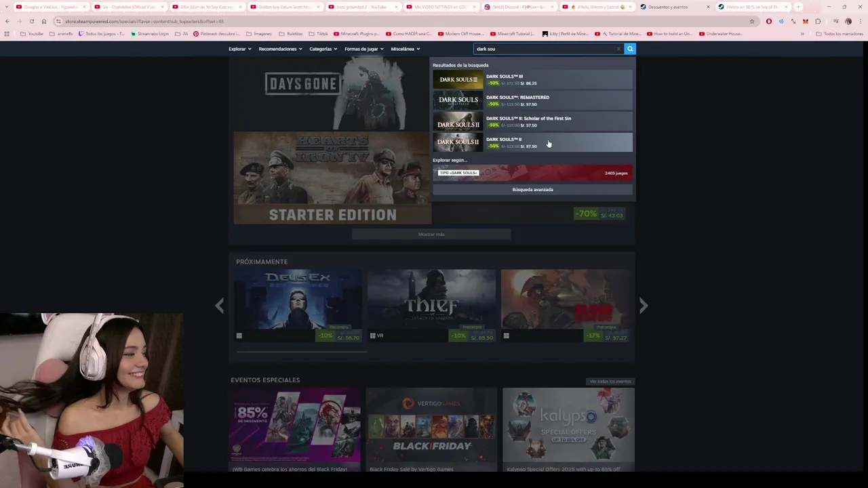This screenshot has height=488, width=868.
Task: Open the browser profile avatar
Action: click(848, 21)
